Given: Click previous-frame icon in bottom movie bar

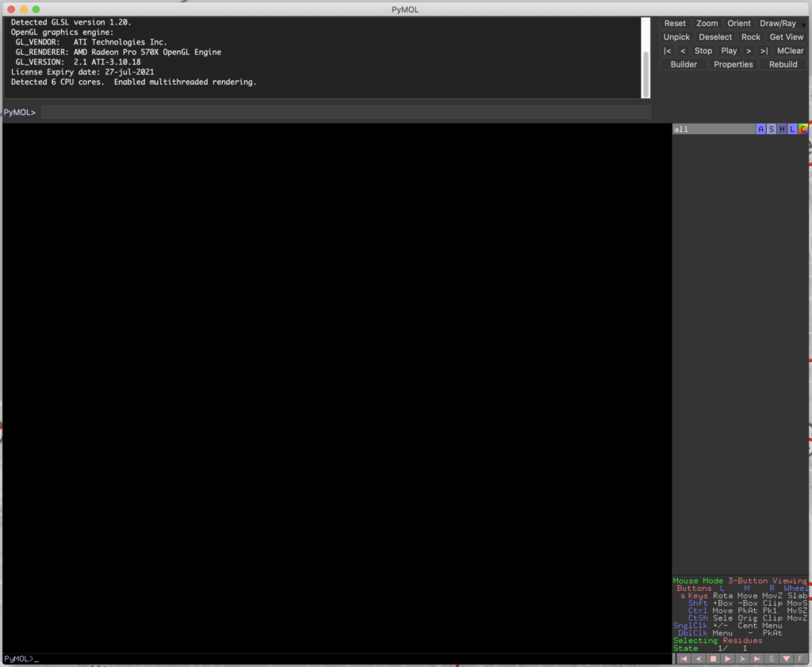Looking at the screenshot, I should 699,659.
